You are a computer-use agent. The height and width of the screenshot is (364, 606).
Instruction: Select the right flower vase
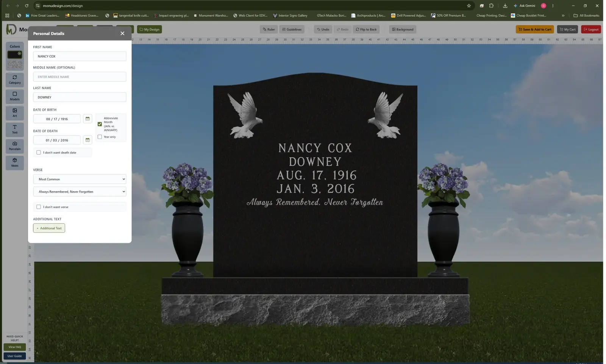[x=444, y=220]
